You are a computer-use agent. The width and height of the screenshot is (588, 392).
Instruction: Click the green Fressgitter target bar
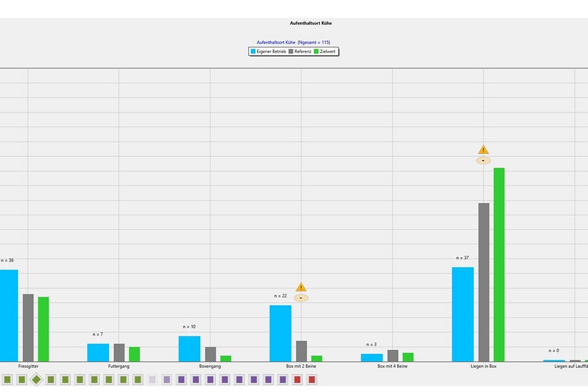coord(43,329)
